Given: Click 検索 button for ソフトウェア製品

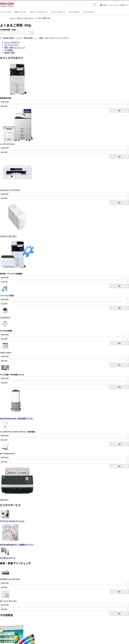Looking at the screenshot, I should [119, 308].
